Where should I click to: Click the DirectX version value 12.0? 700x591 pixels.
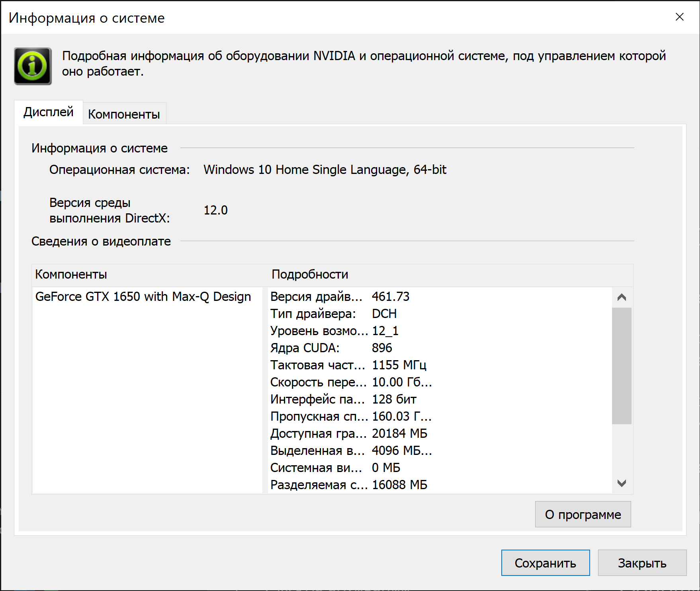(x=215, y=210)
